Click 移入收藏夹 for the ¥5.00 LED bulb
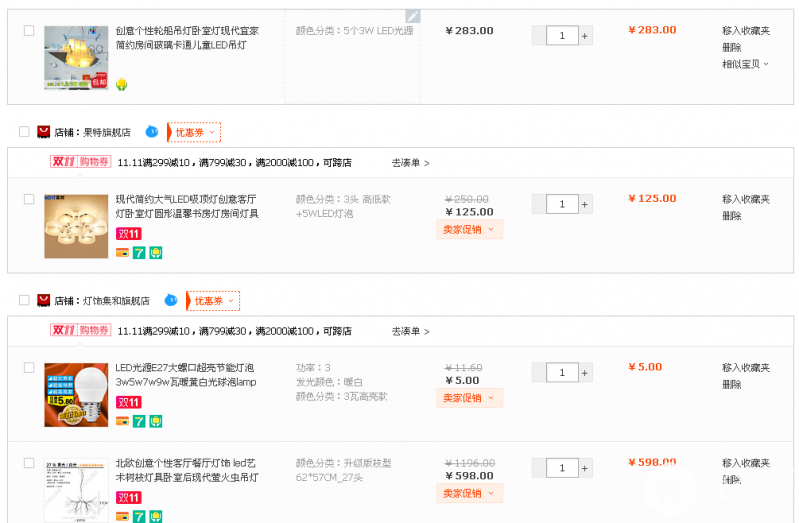799x523 pixels. click(746, 368)
